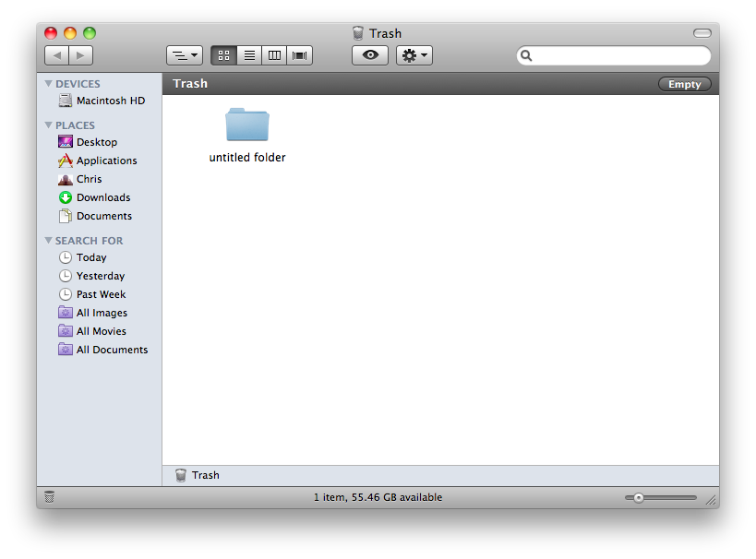Switch to icon view
The height and width of the screenshot is (559, 756).
click(223, 55)
